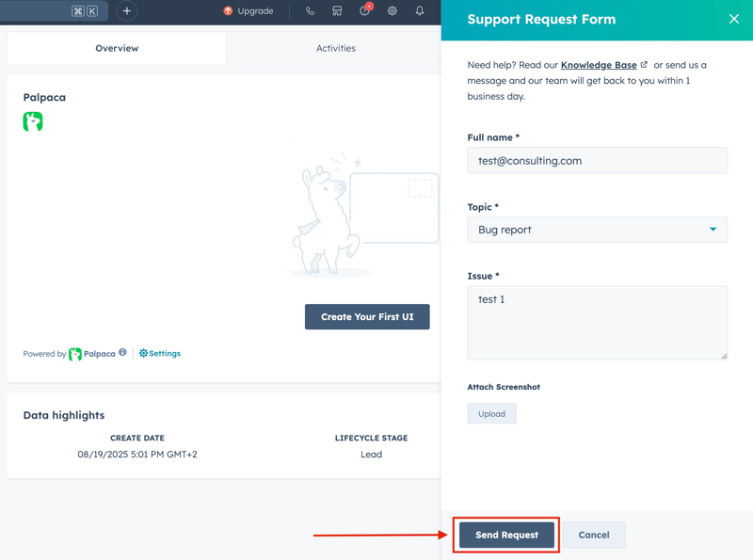Click the Full name input field
Image resolution: width=753 pixels, height=560 pixels.
click(597, 161)
